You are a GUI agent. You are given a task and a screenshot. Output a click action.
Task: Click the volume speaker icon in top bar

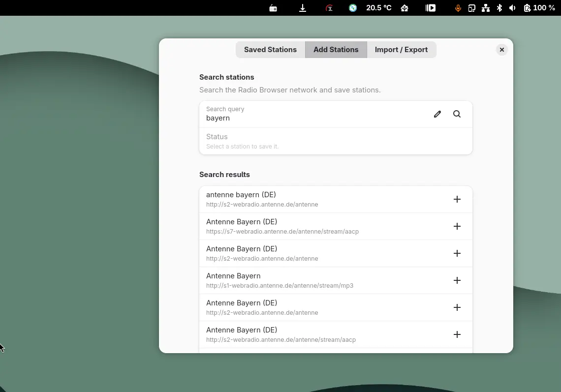pyautogui.click(x=512, y=8)
